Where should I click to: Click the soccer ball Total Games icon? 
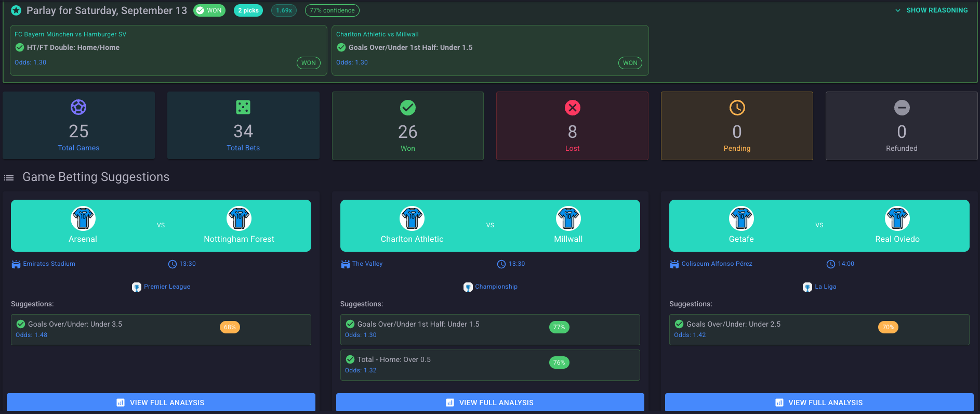(x=78, y=108)
